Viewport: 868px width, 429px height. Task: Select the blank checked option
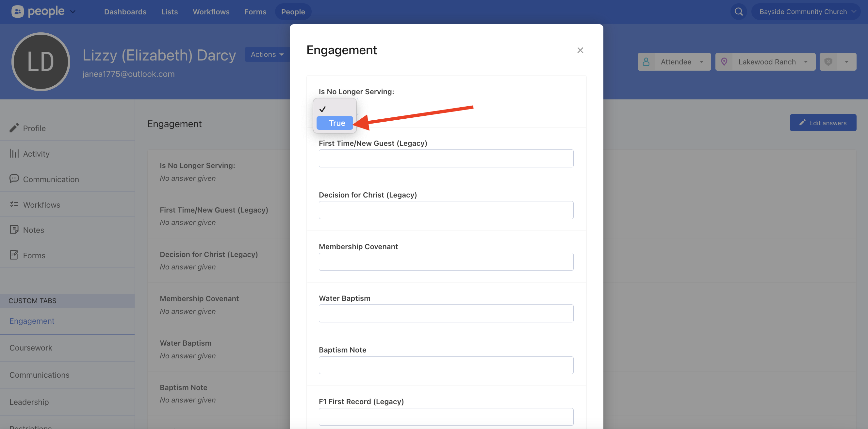pos(335,109)
